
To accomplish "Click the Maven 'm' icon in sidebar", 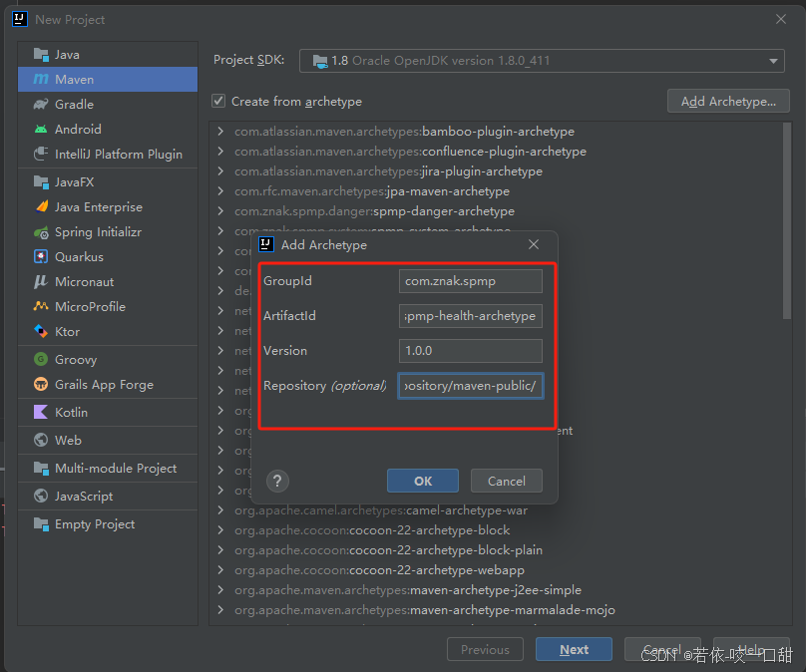I will coord(41,79).
